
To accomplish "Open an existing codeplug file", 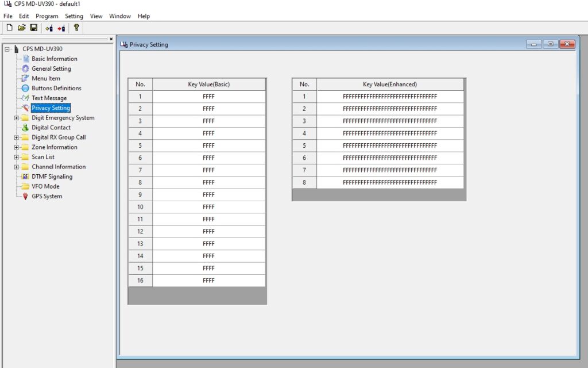I will 22,28.
